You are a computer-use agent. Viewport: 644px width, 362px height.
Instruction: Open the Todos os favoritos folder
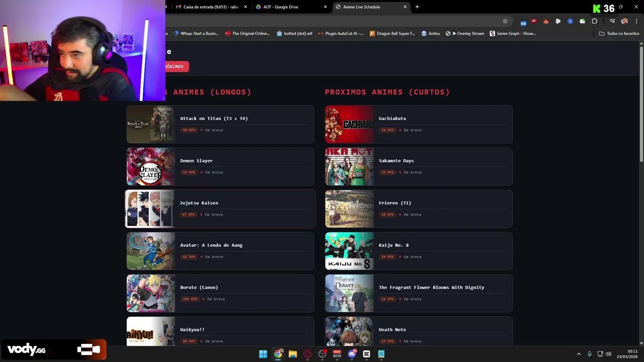point(619,34)
